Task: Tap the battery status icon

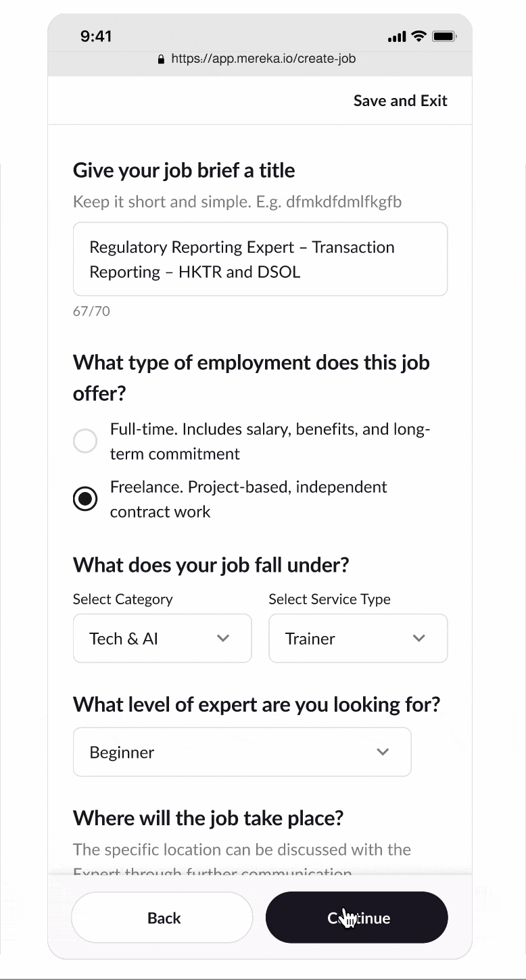Action: [444, 36]
